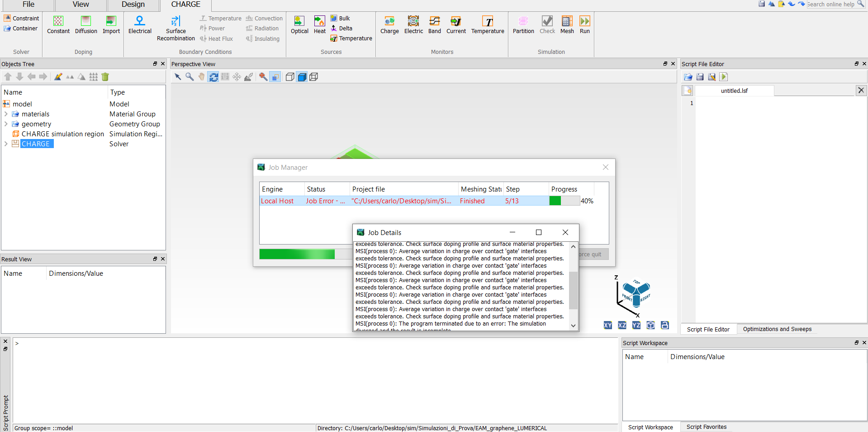
Task: Open the Design tab
Action: click(133, 5)
